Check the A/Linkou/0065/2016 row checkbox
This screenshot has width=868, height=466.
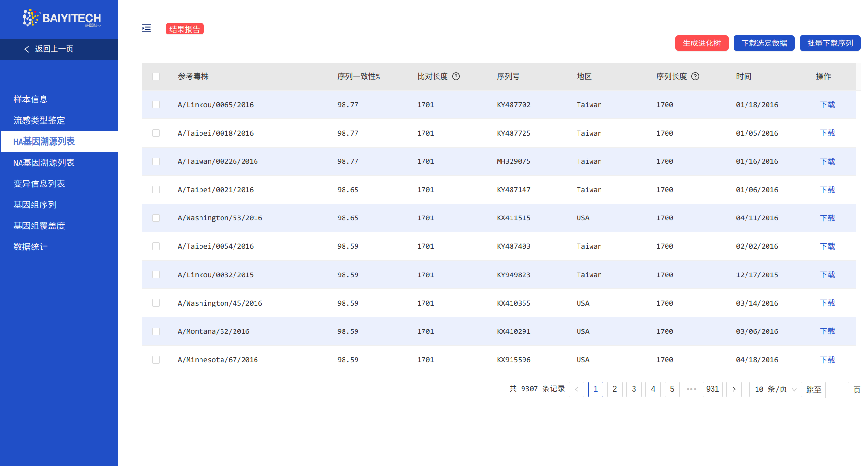pos(156,104)
